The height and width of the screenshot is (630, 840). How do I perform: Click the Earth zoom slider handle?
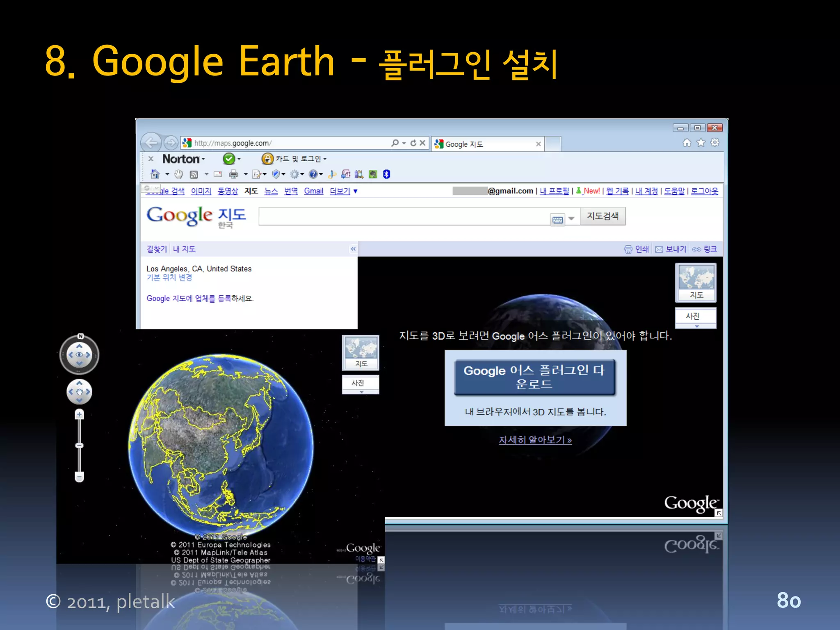[x=80, y=445]
